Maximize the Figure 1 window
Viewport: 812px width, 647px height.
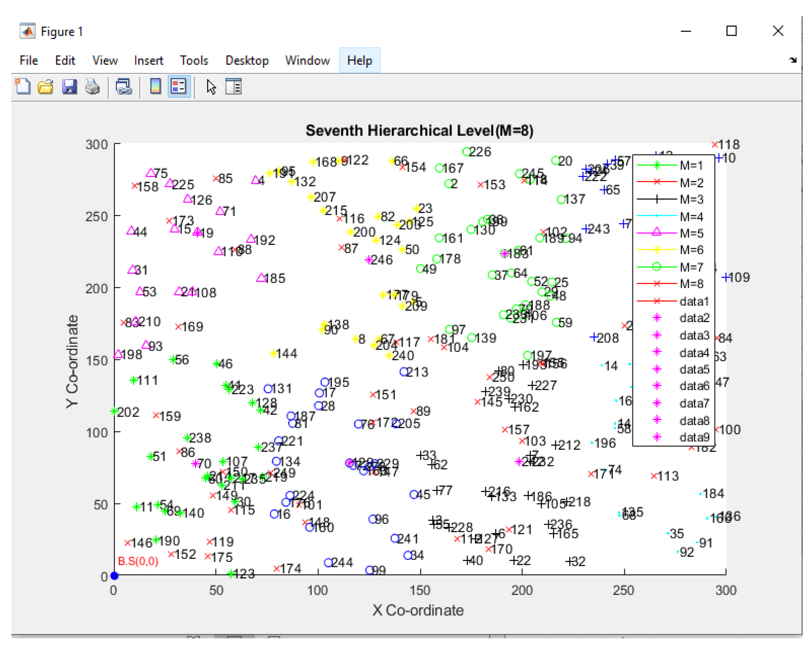point(731,31)
